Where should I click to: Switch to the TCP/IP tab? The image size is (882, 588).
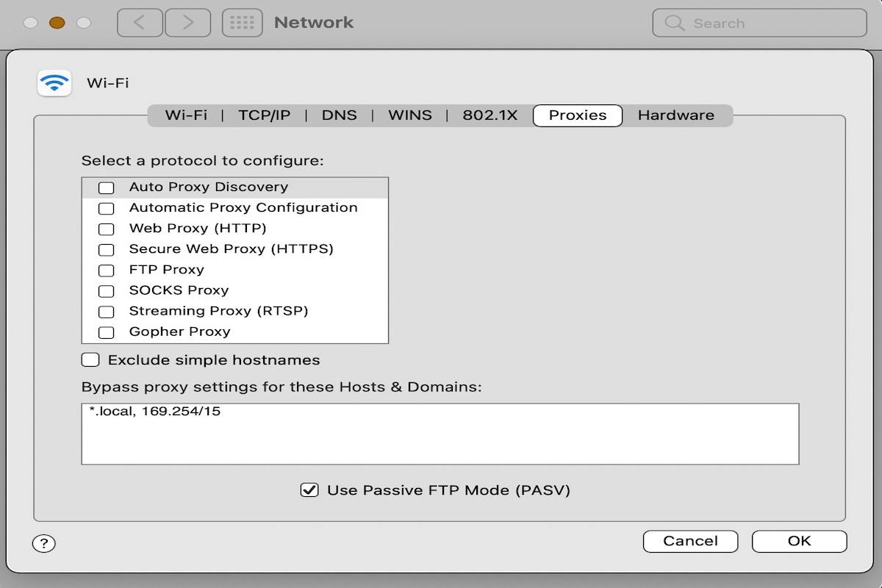264,115
